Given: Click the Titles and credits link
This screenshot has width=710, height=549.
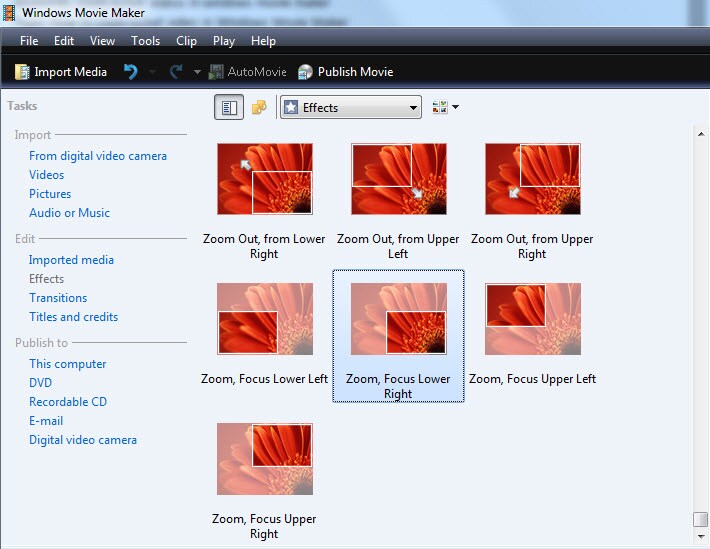Looking at the screenshot, I should click(73, 317).
